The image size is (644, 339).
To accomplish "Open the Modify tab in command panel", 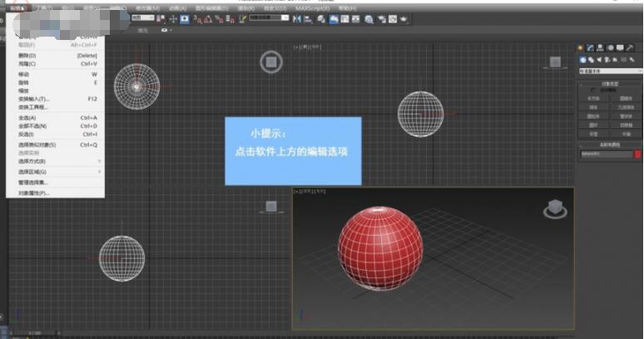I will pyautogui.click(x=590, y=47).
